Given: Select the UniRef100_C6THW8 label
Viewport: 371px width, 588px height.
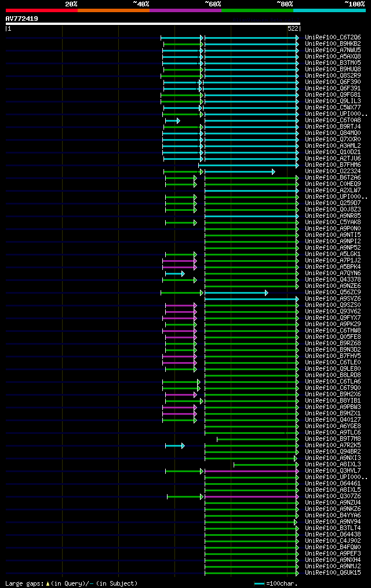Looking at the screenshot, I should (x=333, y=331).
